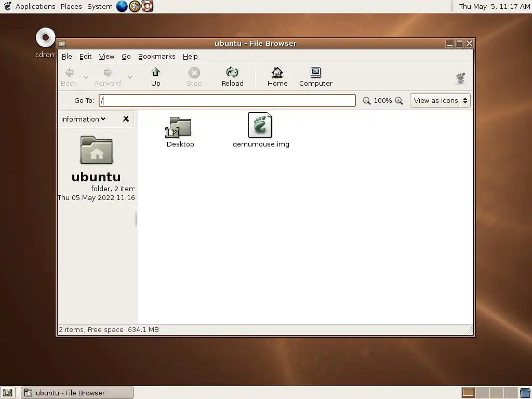Open the Computer location
The image size is (532, 399).
pyautogui.click(x=315, y=77)
